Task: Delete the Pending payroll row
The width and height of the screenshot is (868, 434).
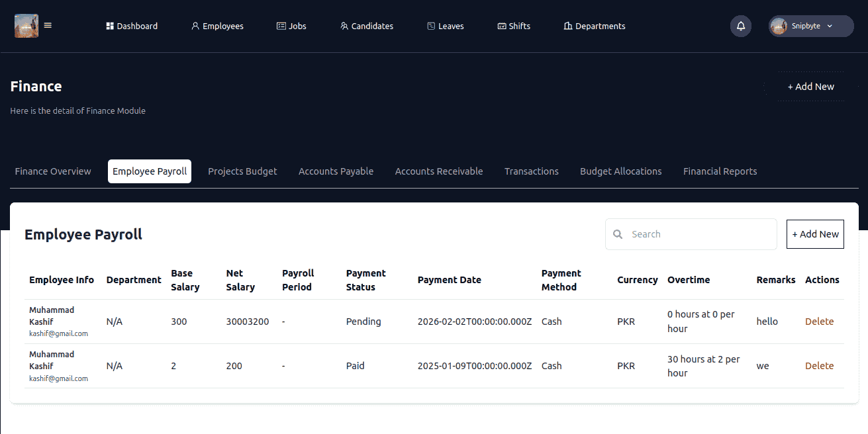Action: coord(819,322)
